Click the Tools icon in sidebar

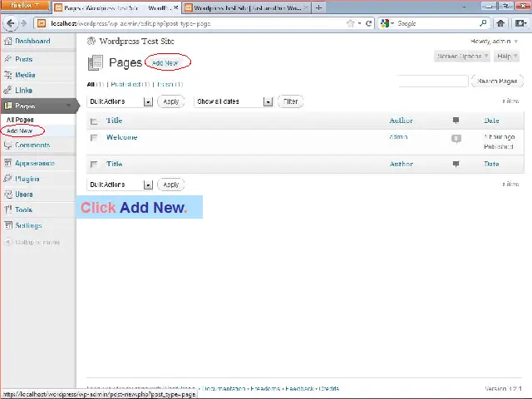point(7,209)
